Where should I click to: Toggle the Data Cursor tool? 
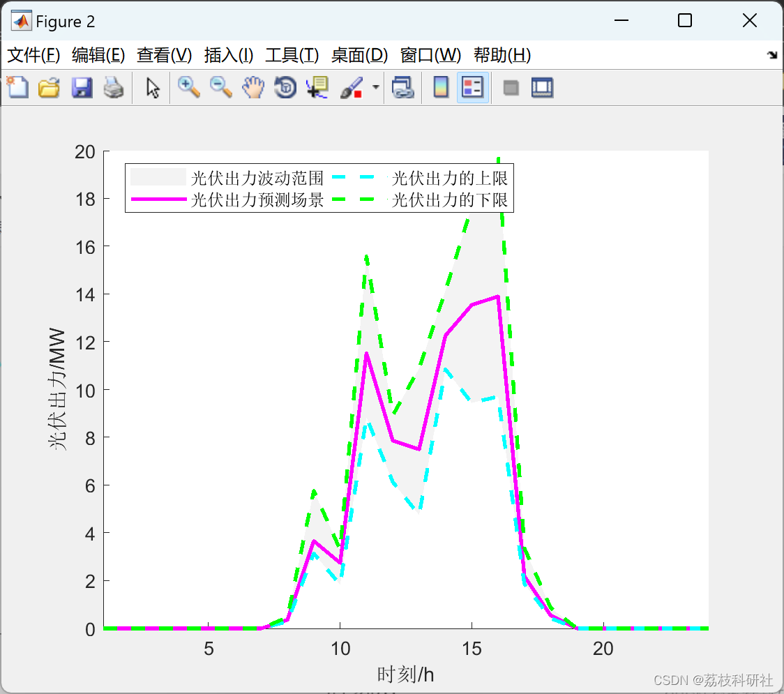coord(317,87)
